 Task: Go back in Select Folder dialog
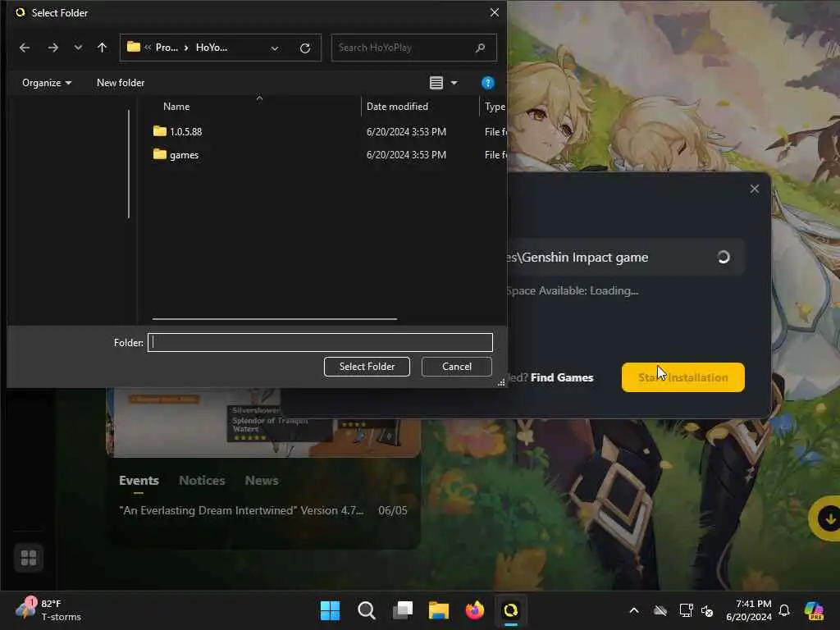[25, 48]
